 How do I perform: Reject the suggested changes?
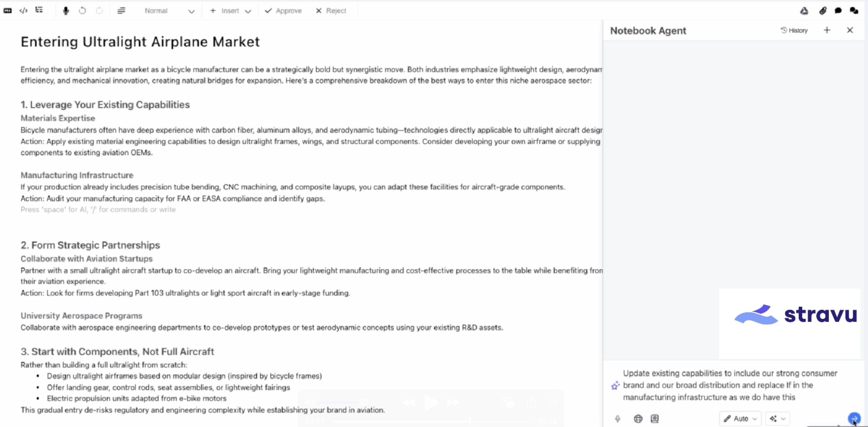[331, 11]
